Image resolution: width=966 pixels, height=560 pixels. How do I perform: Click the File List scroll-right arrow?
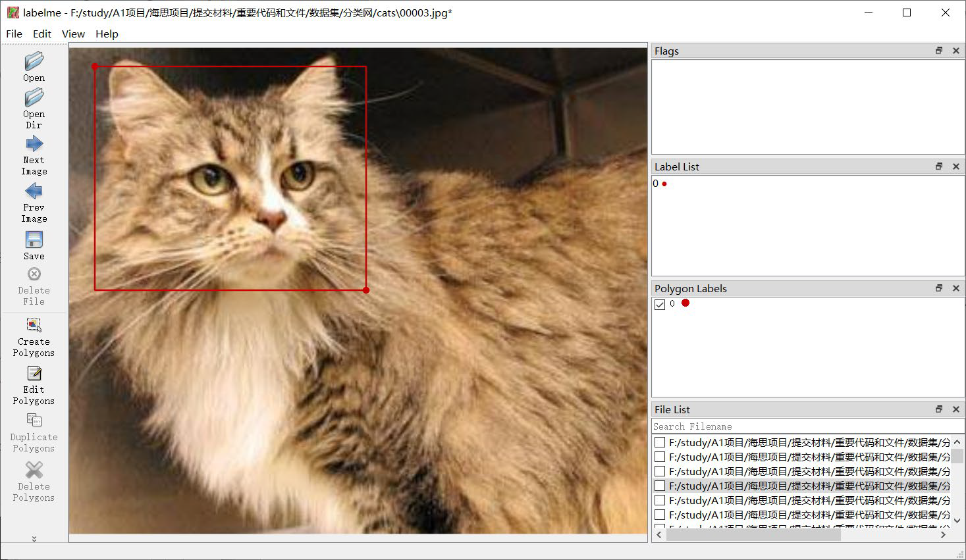(944, 535)
